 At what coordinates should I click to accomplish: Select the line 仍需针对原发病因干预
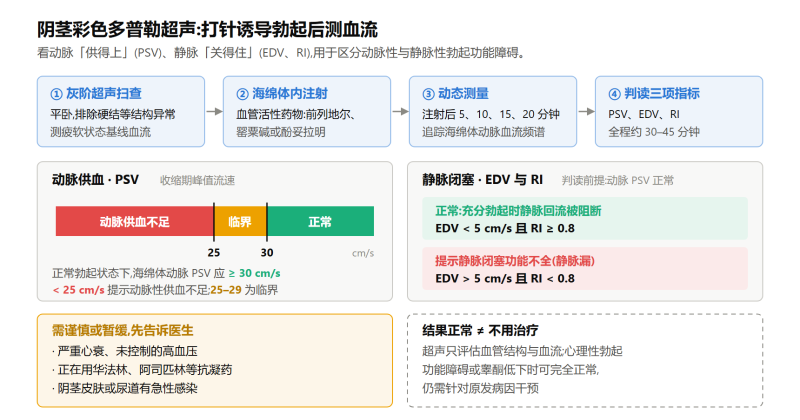coord(481,388)
